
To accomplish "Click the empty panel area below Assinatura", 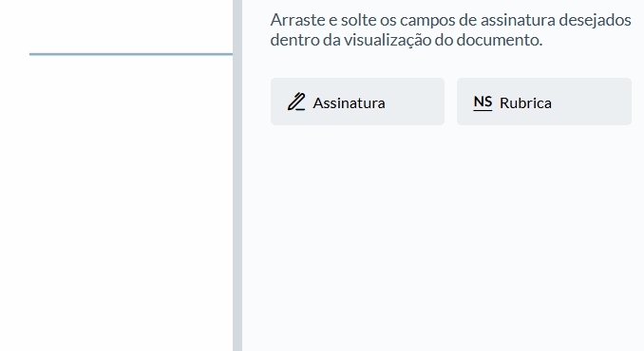I will pyautogui.click(x=357, y=238).
